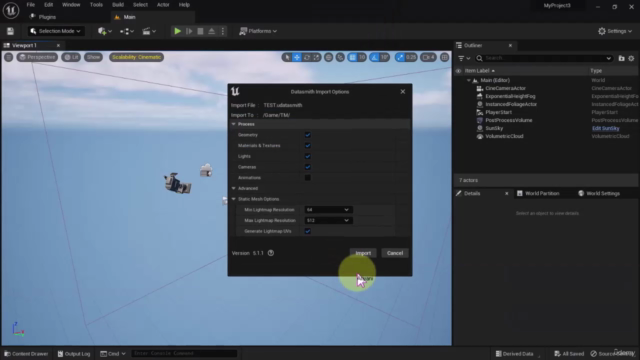Click the Import button
640x360 pixels.
(363, 253)
